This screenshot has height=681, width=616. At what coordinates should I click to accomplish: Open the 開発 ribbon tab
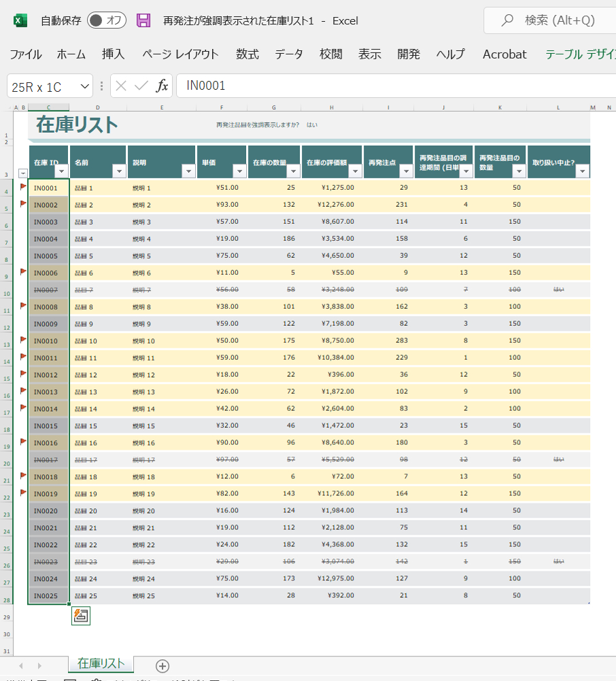coord(409,54)
